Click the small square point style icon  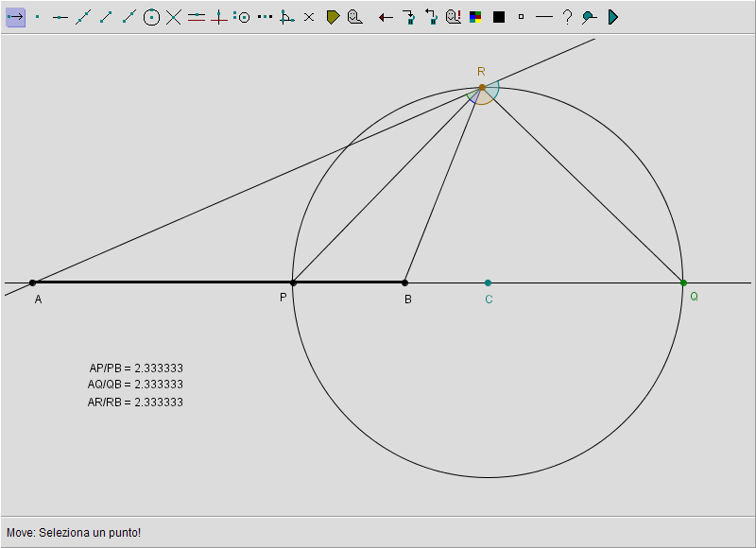[x=521, y=17]
